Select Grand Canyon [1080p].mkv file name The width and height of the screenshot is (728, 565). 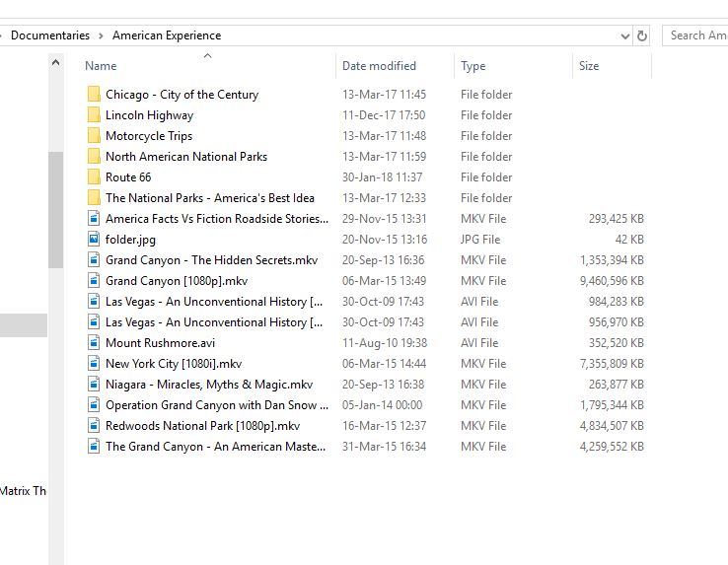(x=177, y=281)
